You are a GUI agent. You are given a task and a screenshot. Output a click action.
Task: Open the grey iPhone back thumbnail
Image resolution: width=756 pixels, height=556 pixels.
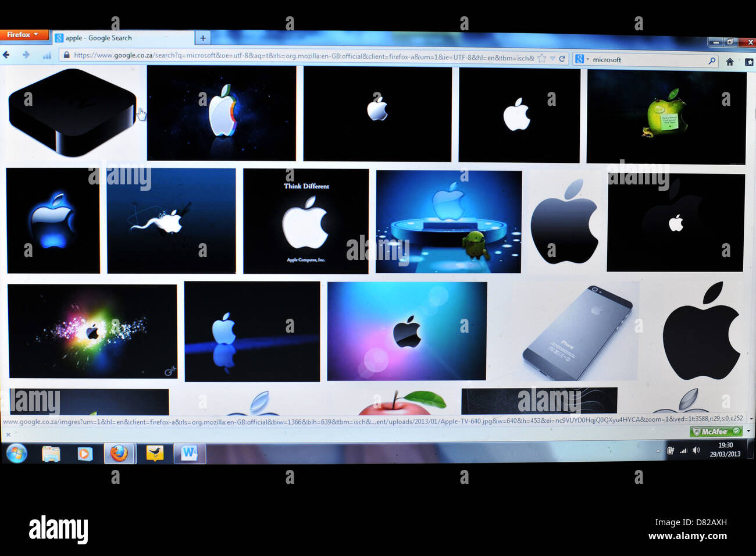[x=577, y=332]
